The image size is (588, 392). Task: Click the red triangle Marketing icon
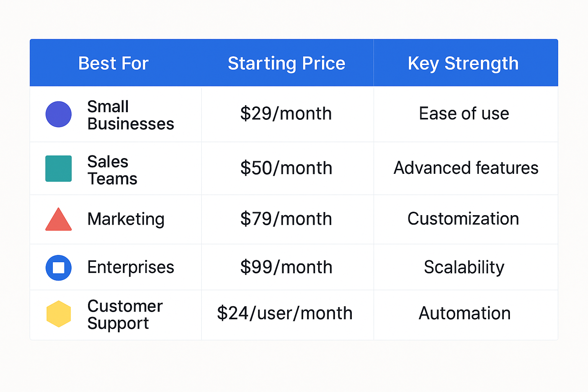(x=59, y=220)
